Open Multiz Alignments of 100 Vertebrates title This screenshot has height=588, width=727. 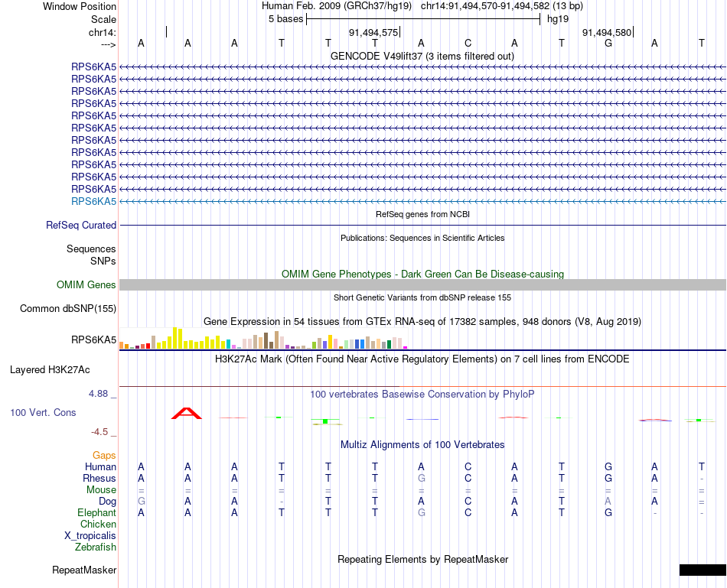422,445
